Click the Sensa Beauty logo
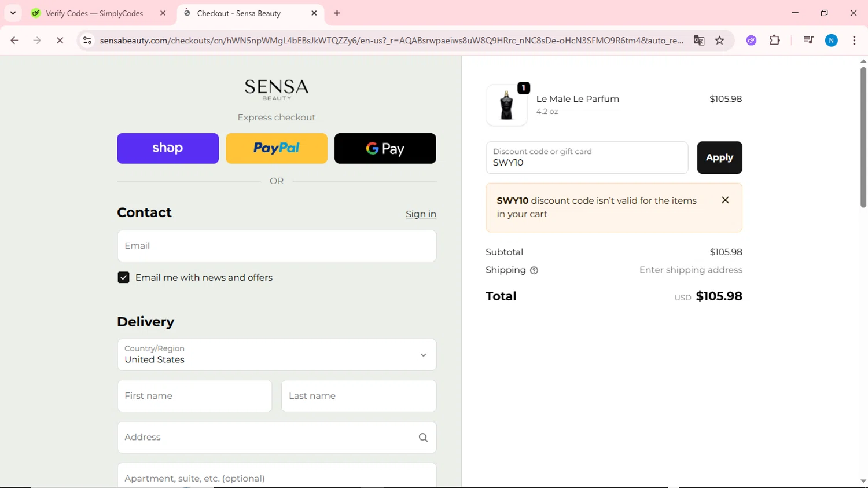This screenshot has width=868, height=488. pos(277,89)
